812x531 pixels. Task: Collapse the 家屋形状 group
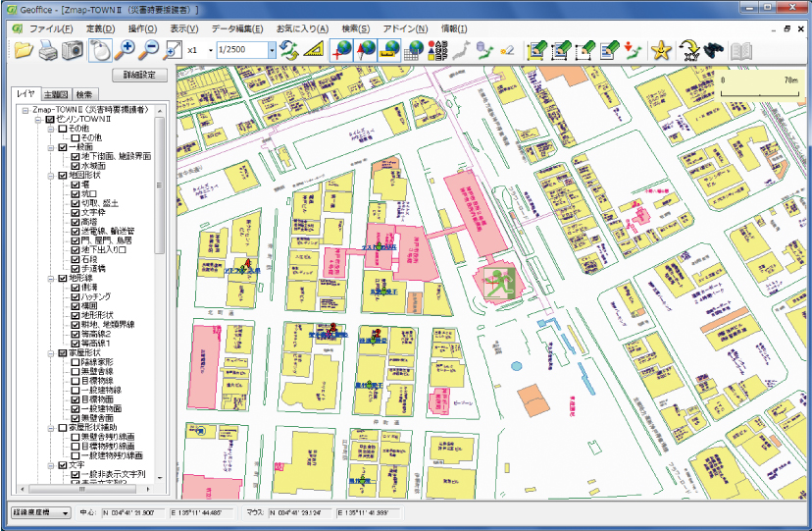[x=51, y=352]
